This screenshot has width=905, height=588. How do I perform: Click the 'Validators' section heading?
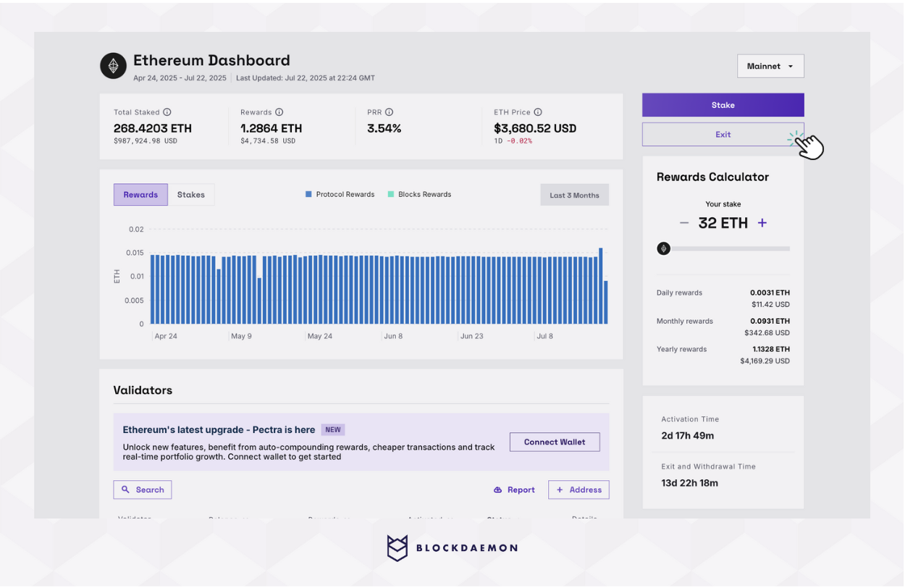coord(143,390)
